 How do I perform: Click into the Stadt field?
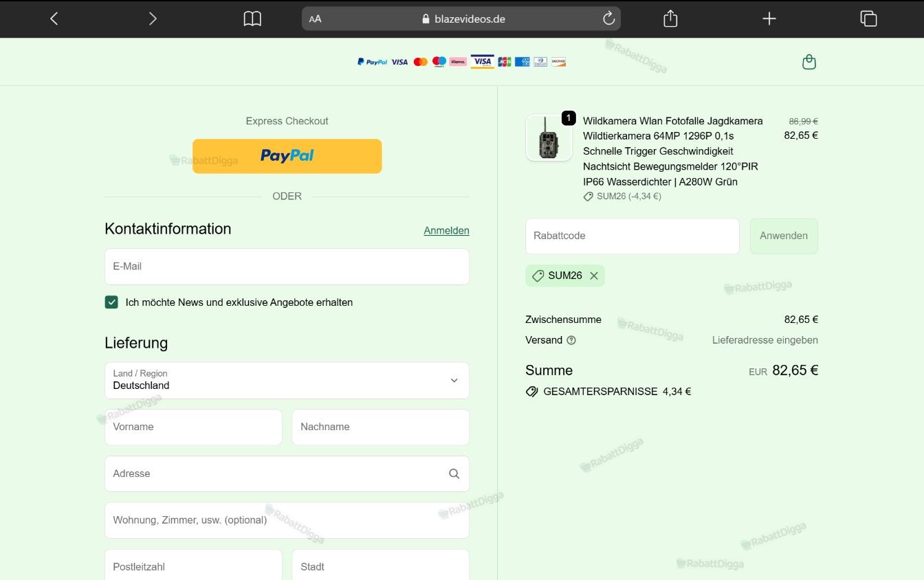click(380, 566)
